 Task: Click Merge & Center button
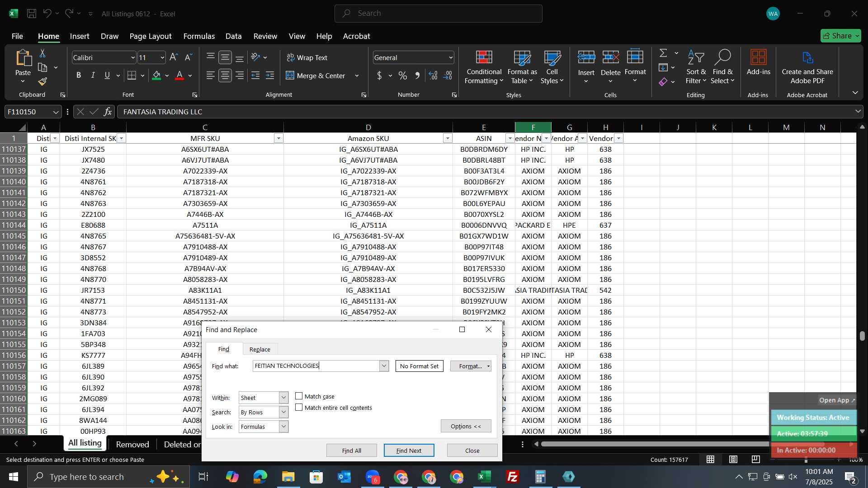click(x=316, y=75)
